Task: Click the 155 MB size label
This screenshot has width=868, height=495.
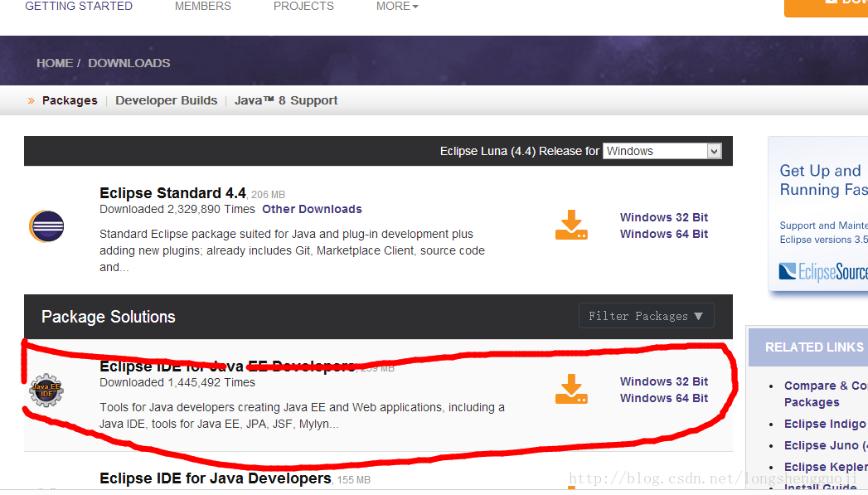Action: pos(354,480)
